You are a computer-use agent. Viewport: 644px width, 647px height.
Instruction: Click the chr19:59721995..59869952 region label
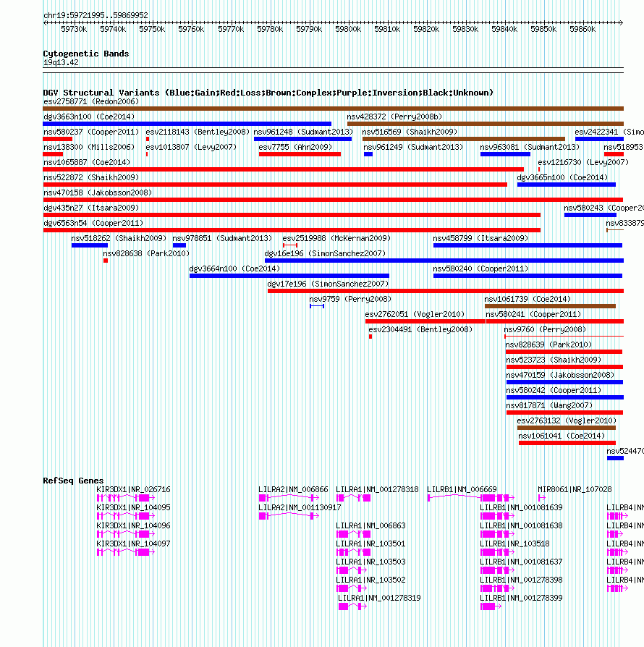coord(96,15)
